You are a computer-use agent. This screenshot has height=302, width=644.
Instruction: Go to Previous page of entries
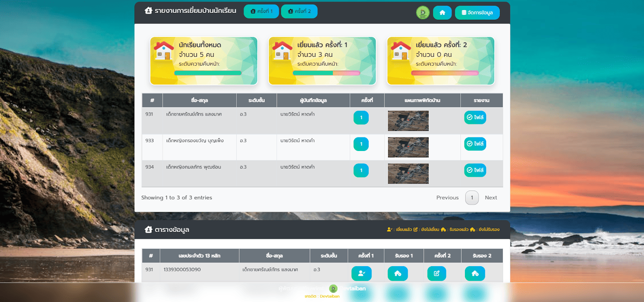point(448,198)
